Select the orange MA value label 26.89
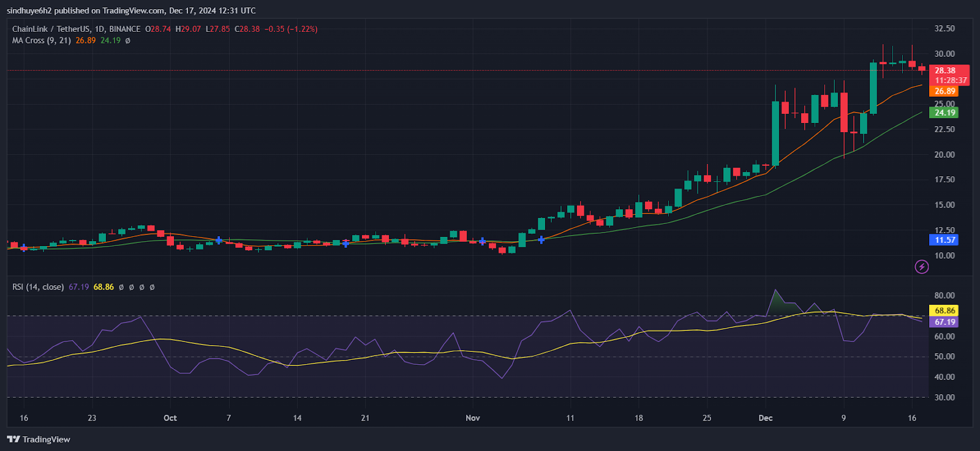 943,91
